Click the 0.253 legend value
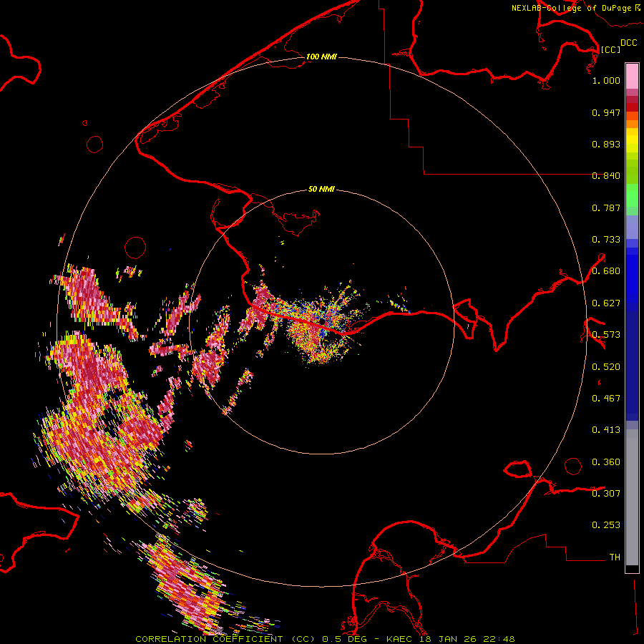This screenshot has height=644, width=644. (606, 525)
